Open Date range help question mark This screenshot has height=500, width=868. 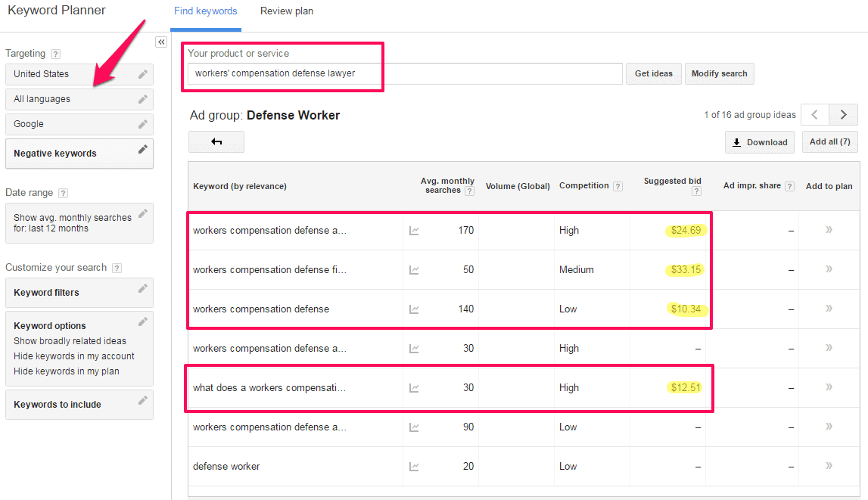[x=63, y=193]
